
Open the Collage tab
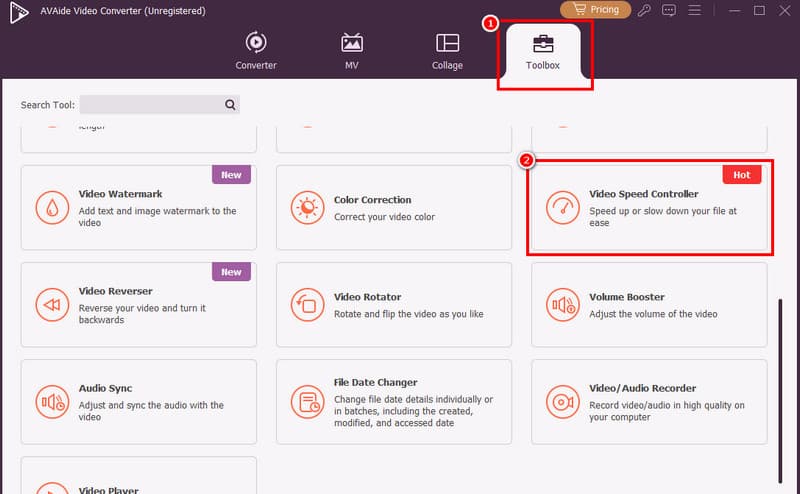point(447,52)
